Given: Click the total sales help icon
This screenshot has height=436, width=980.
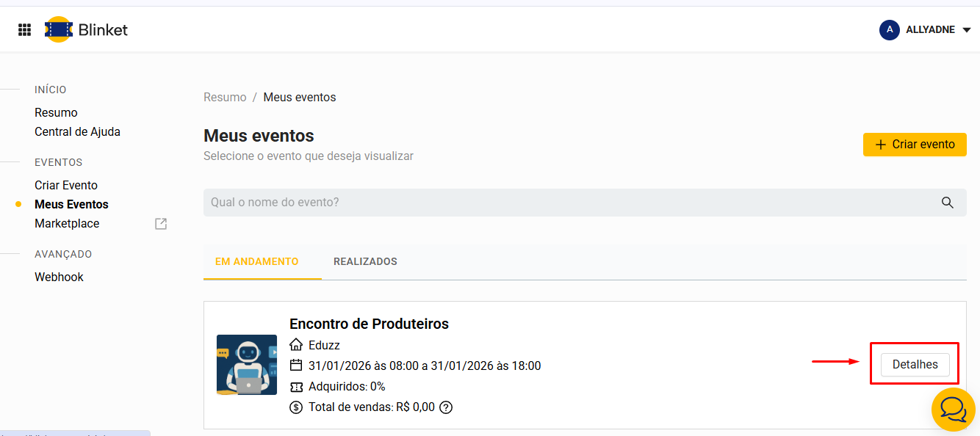Looking at the screenshot, I should point(446,407).
